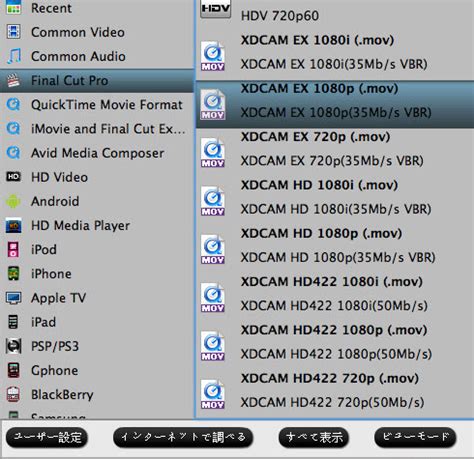The height and width of the screenshot is (459, 474).
Task: Click MOV icon for XDCAM HD422 1080i
Action: [x=213, y=298]
